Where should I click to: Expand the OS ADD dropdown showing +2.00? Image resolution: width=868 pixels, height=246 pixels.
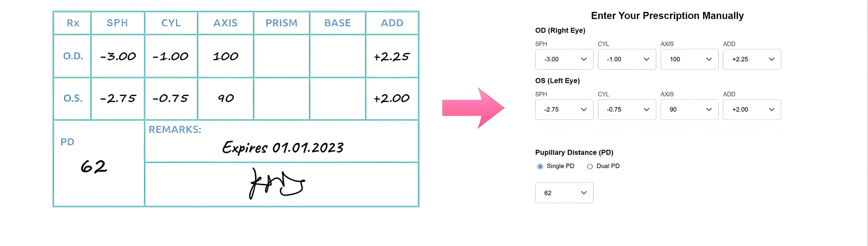pyautogui.click(x=752, y=109)
